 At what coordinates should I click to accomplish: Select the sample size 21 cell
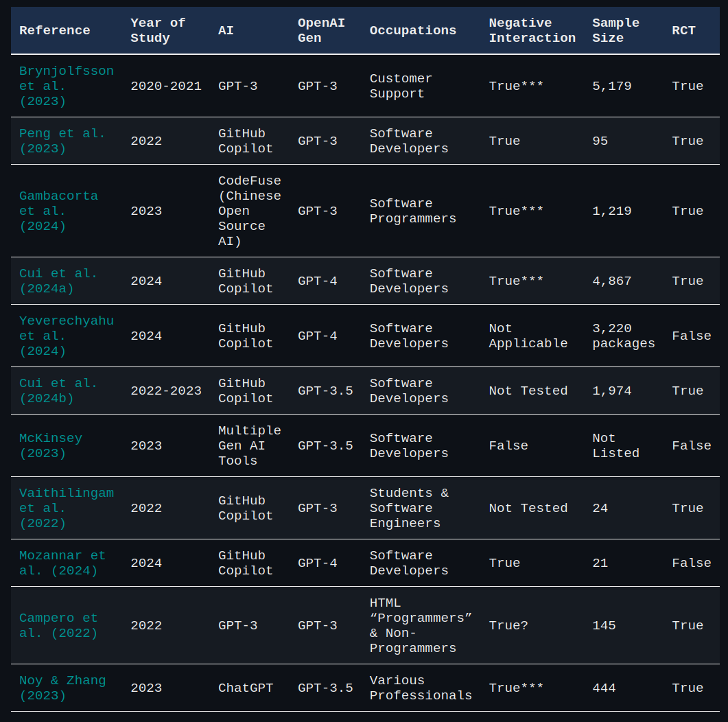[600, 563]
